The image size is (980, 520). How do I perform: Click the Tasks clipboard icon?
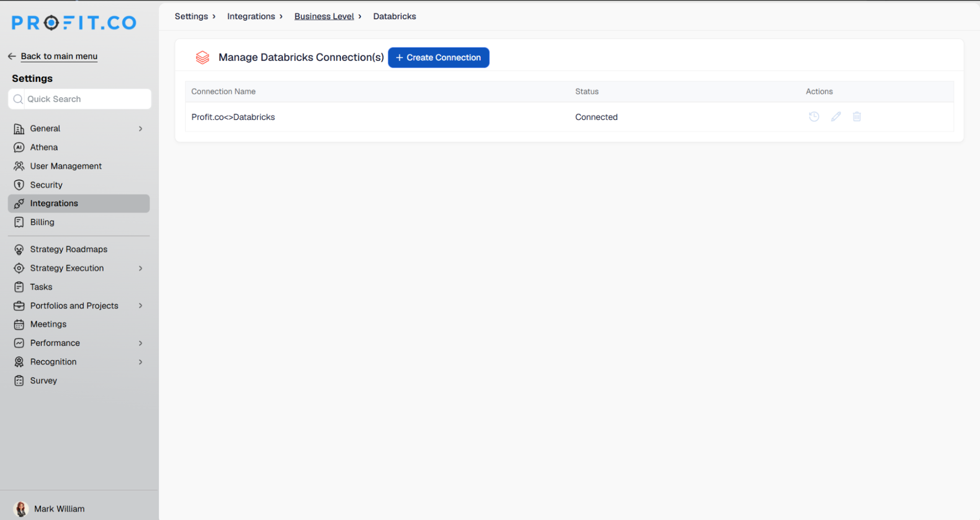(x=19, y=287)
